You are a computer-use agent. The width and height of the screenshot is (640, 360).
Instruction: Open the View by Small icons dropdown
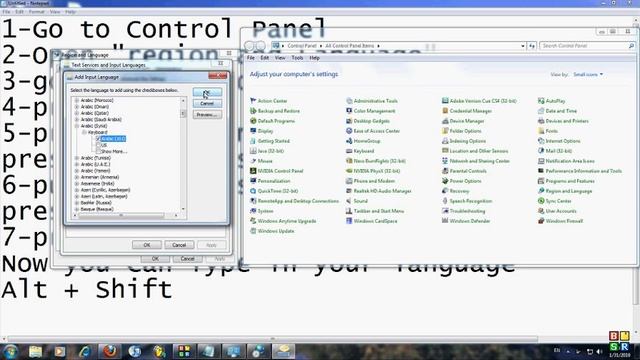[x=588, y=75]
